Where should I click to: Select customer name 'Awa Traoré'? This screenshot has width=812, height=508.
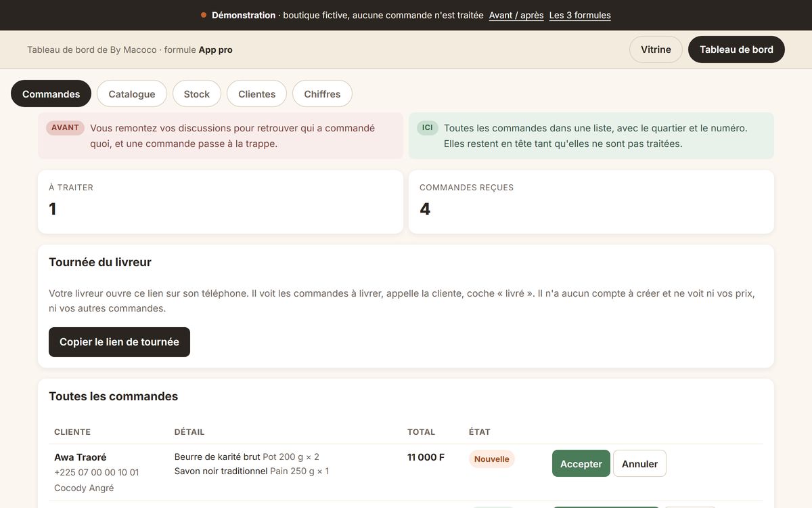coord(81,457)
